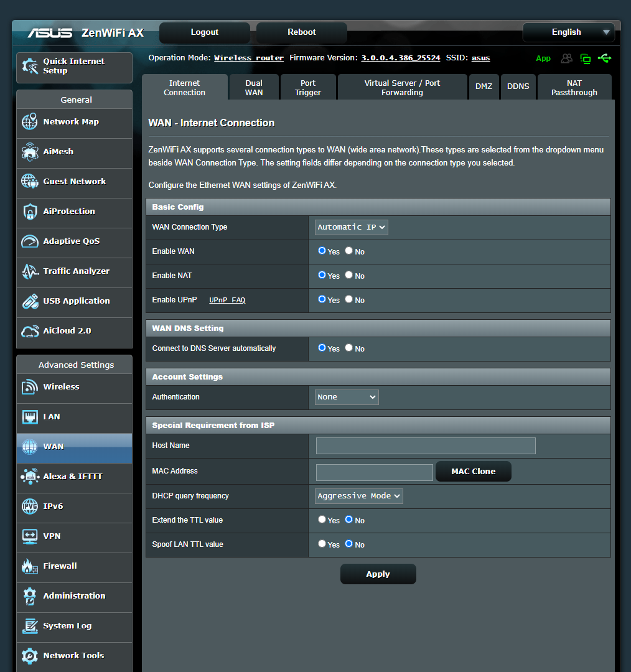
Task: Click the Administration gear icon
Action: (x=30, y=595)
